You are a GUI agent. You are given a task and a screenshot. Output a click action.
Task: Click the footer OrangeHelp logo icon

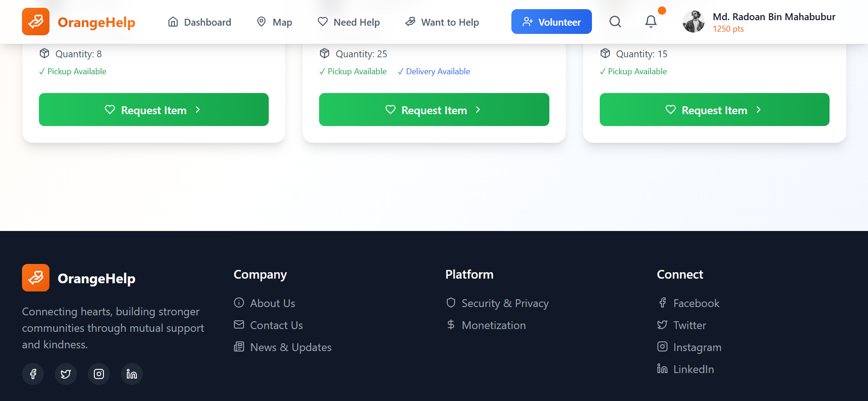pos(36,278)
